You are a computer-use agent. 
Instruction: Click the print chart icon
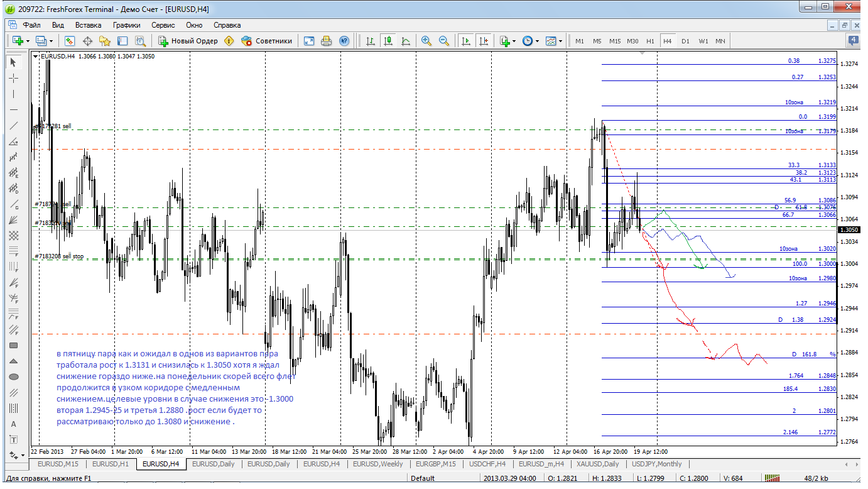click(x=326, y=41)
